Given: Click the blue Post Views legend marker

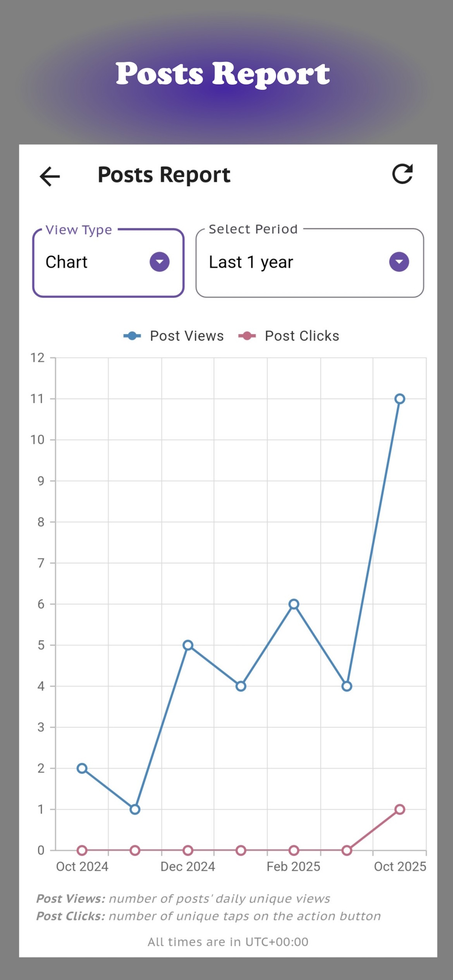Looking at the screenshot, I should (132, 336).
